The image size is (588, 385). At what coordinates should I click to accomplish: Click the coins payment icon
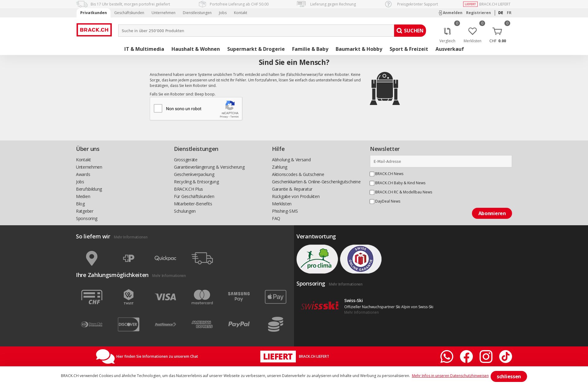click(x=276, y=324)
